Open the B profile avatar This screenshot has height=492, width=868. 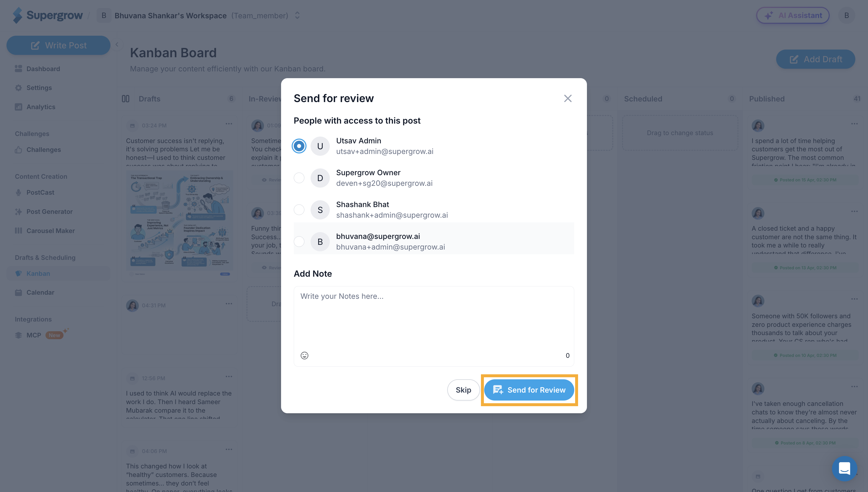click(x=847, y=16)
